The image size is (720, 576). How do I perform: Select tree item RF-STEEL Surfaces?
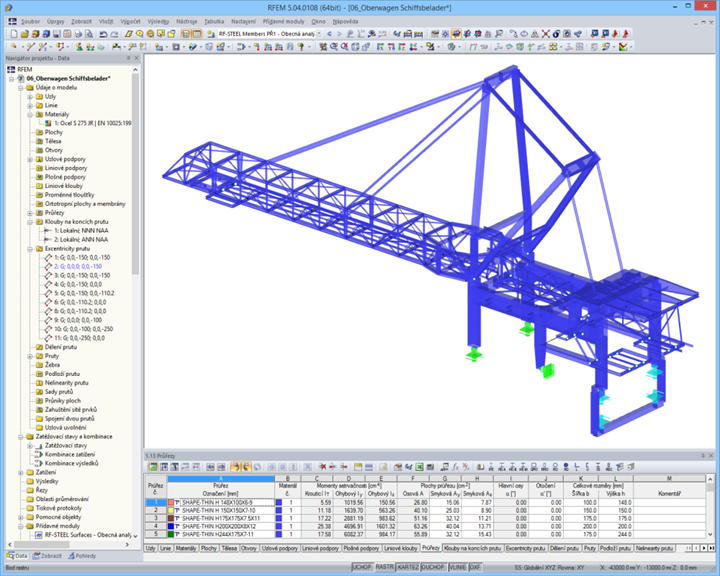pos(88,535)
